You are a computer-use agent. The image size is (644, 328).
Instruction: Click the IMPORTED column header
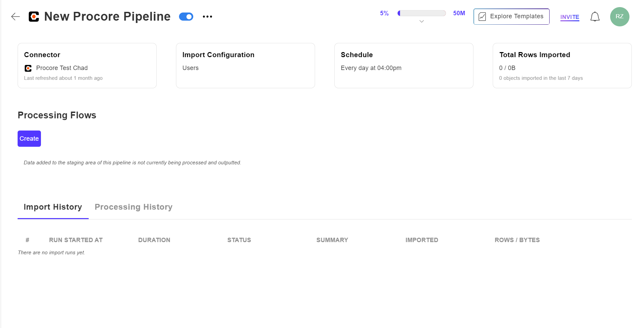[x=422, y=240]
